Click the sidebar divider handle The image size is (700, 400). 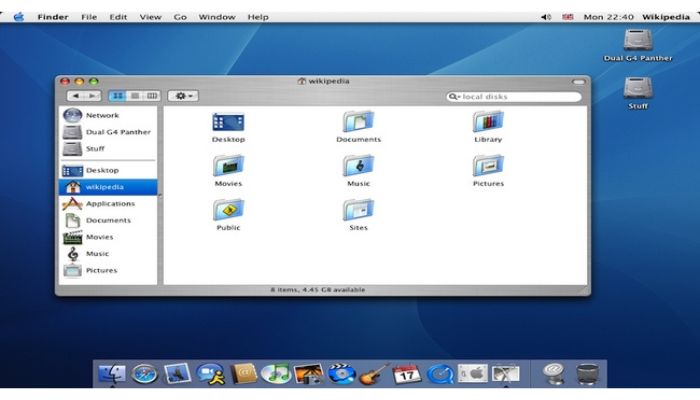(160, 196)
